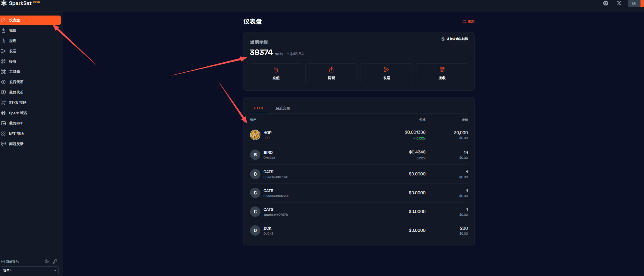The width and height of the screenshot is (644, 276).
Task: Click the OrdiBird subtitle text
Action: tap(269, 158)
